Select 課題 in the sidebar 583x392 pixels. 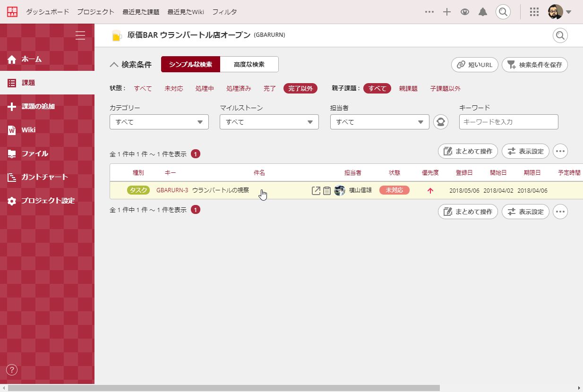(x=47, y=83)
